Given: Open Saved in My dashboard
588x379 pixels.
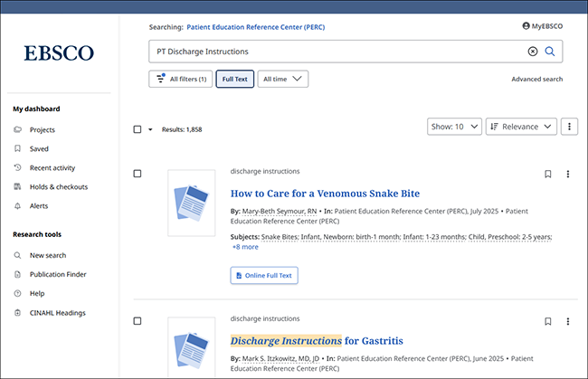Looking at the screenshot, I should point(39,149).
